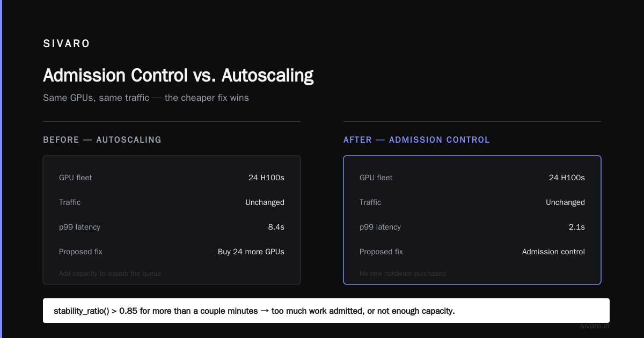The image size is (644, 338).
Task: Click the No new hardware purchased note
Action: tap(402, 274)
